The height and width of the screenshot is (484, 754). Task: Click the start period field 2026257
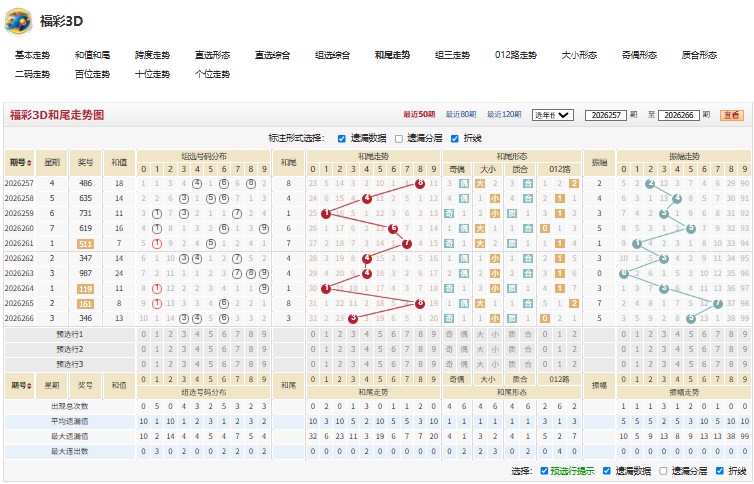point(606,115)
